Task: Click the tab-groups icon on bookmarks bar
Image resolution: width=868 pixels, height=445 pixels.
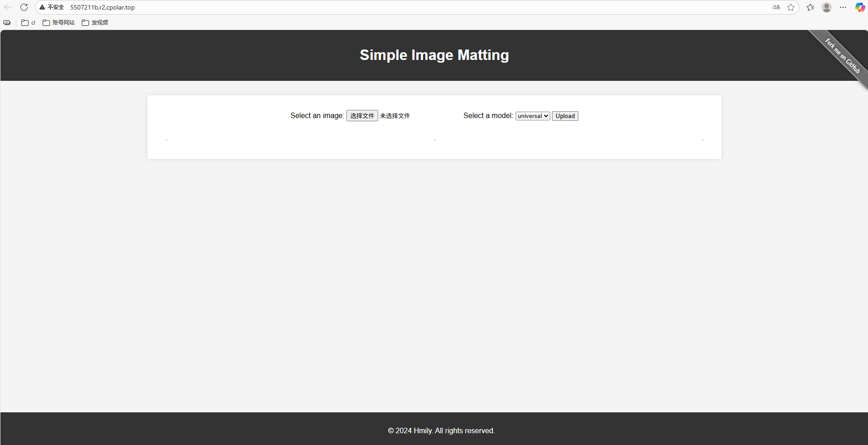Action: pos(7,23)
